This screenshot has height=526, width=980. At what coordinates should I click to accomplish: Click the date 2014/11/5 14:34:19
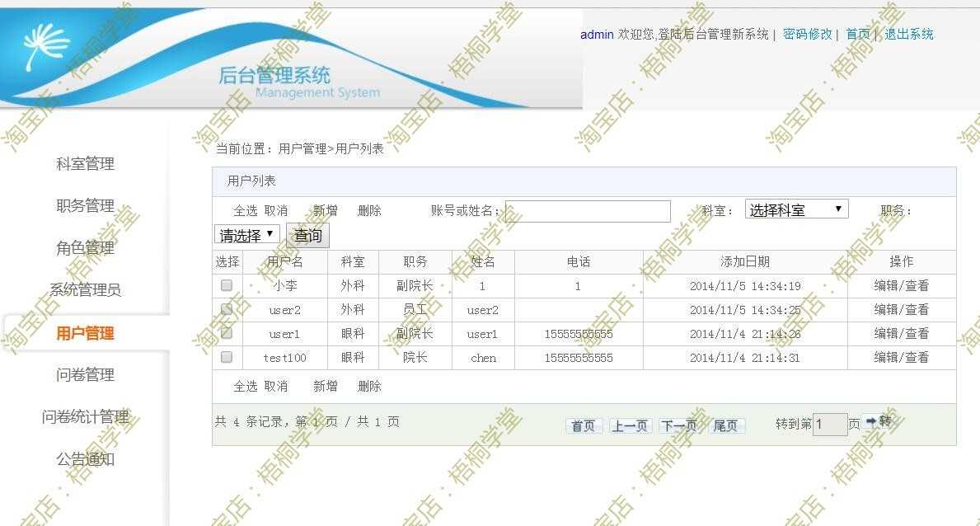pyautogui.click(x=745, y=286)
